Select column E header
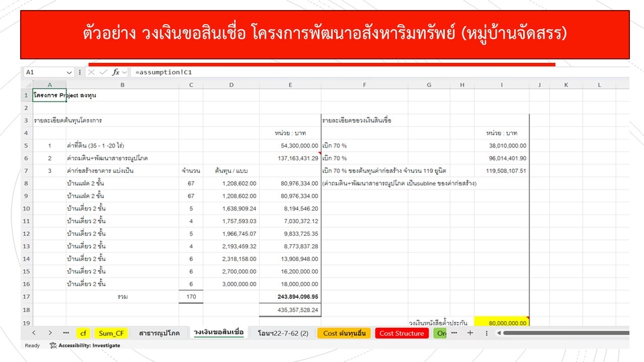 [x=290, y=85]
